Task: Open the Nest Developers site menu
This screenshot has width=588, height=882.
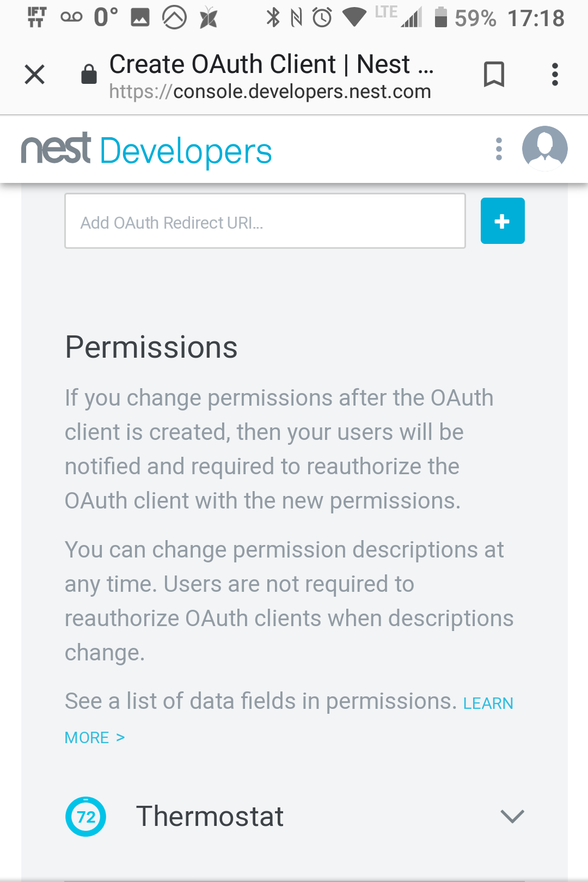Action: pyautogui.click(x=499, y=149)
